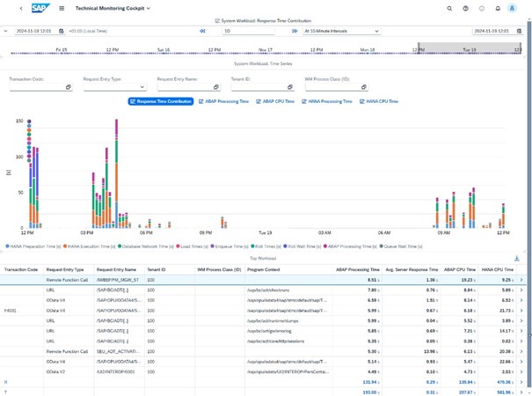Step back to the previous time period
This screenshot has width=532, height=396.
[203, 31]
